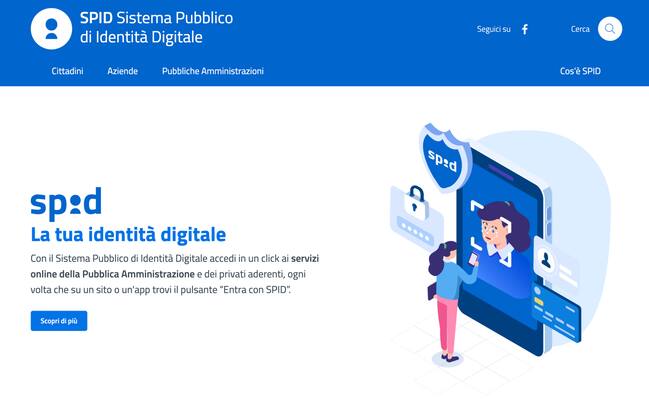Click the SPID user avatar logo
The width and height of the screenshot is (649, 406).
tap(51, 29)
